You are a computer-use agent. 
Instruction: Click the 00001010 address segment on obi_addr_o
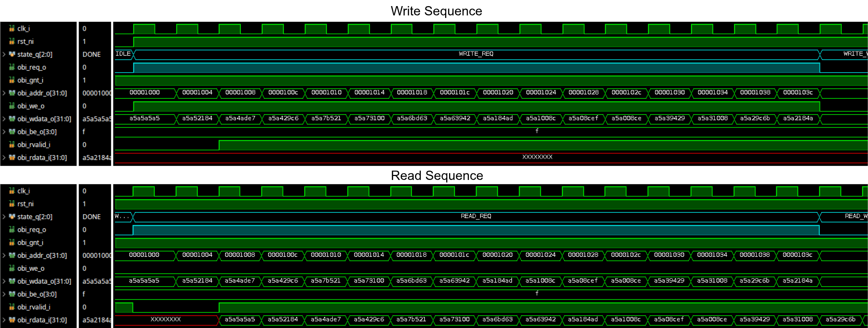[326, 92]
